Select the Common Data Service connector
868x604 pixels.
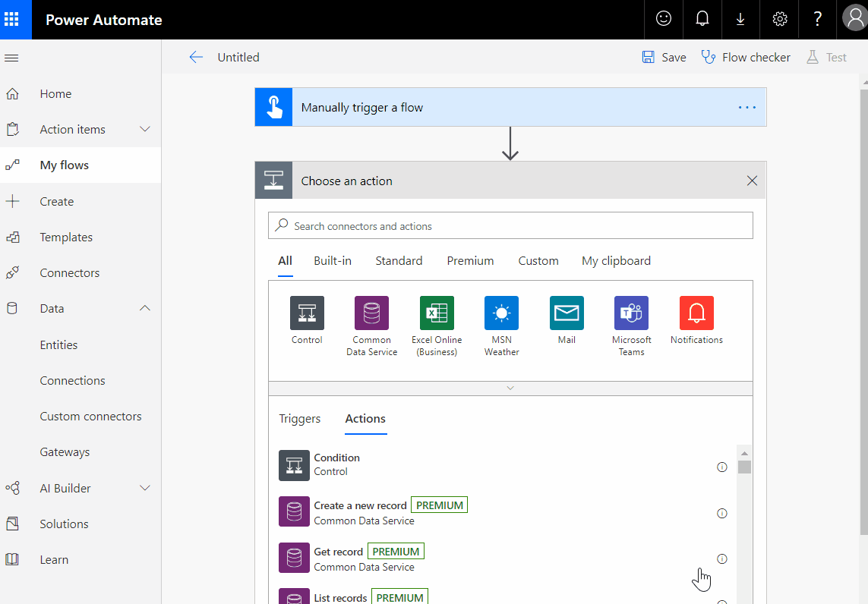pos(371,313)
